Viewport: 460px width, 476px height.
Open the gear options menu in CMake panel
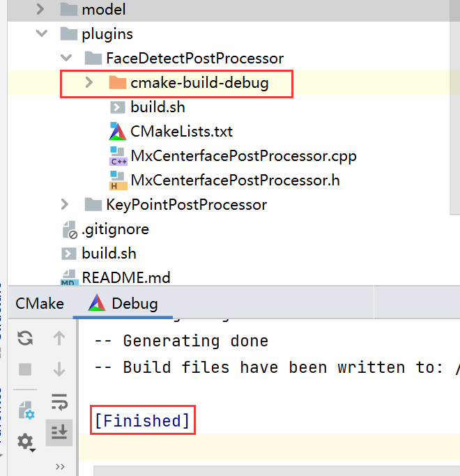(26, 442)
